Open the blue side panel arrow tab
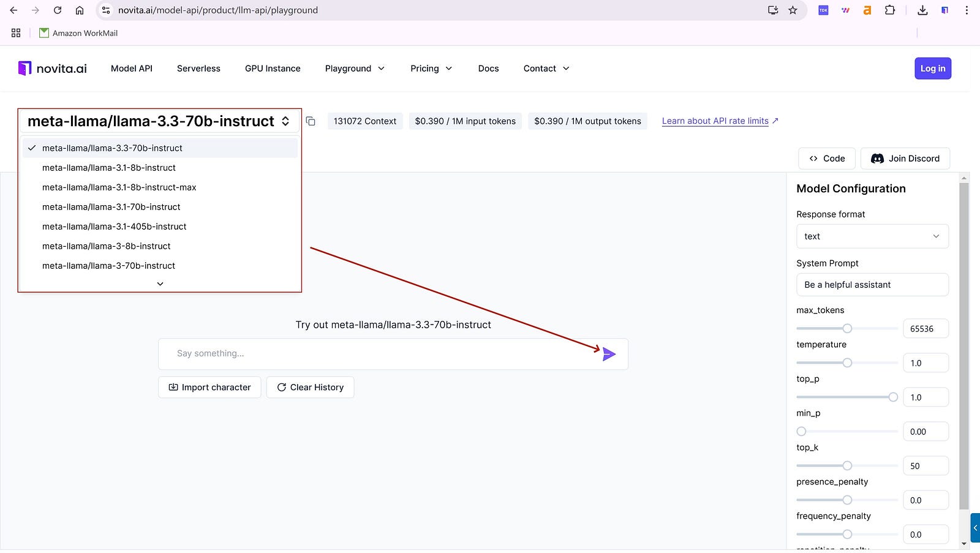Screen dimensions: 980x553 point(975,528)
